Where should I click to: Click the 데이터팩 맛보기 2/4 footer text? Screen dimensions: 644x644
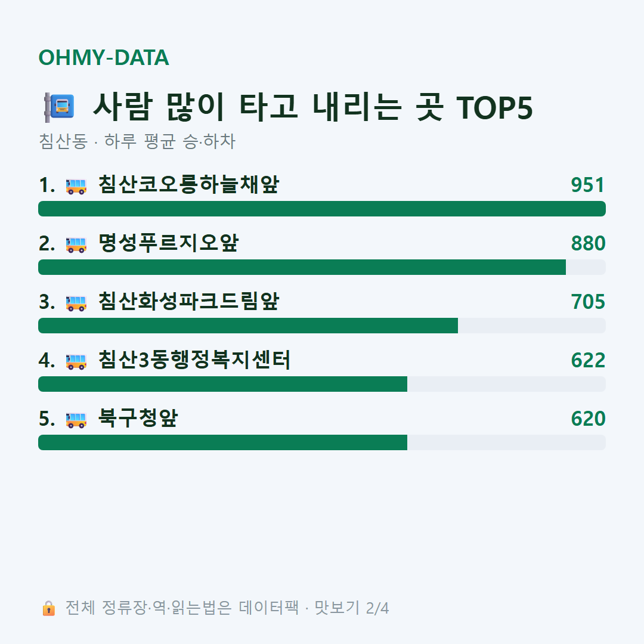314,608
